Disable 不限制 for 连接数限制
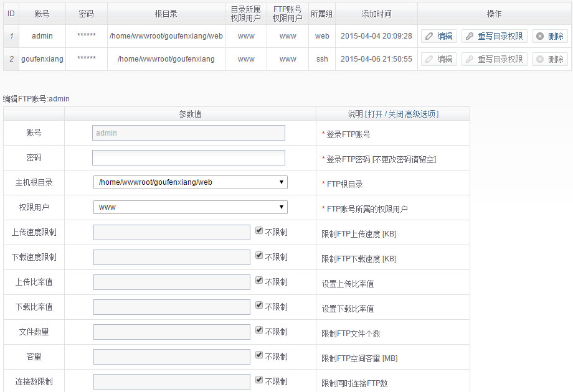Viewport: 573px width, 392px height. [x=259, y=380]
